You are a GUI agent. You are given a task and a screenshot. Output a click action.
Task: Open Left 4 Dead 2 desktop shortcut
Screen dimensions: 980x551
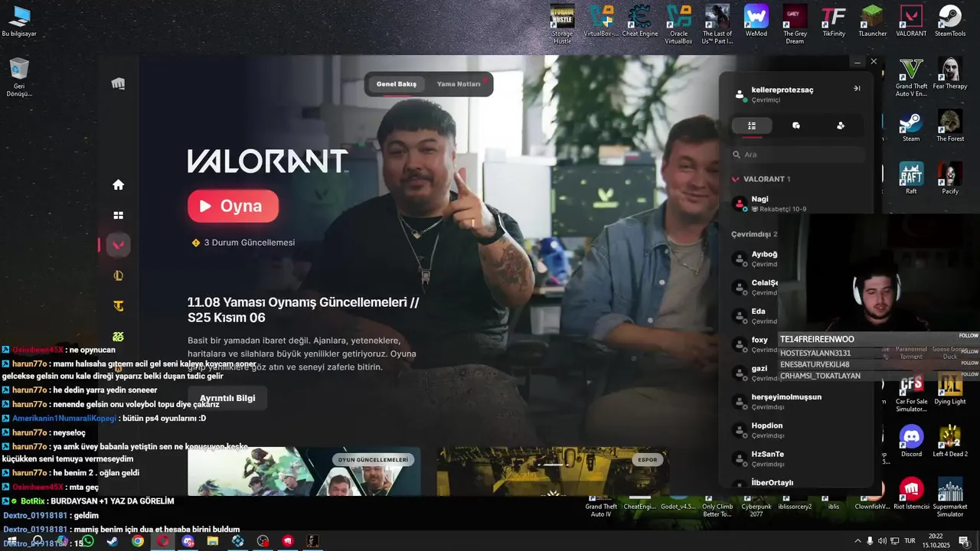pos(950,441)
